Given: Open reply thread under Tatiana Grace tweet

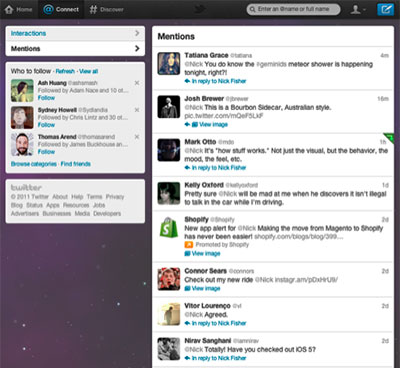Looking at the screenshot, I should click(215, 81).
